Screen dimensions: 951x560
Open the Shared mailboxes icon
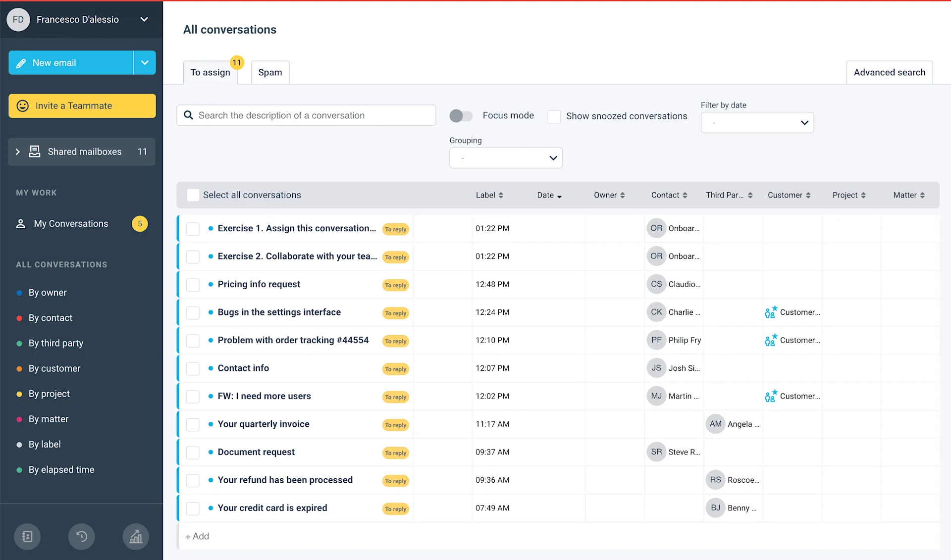pos(34,152)
